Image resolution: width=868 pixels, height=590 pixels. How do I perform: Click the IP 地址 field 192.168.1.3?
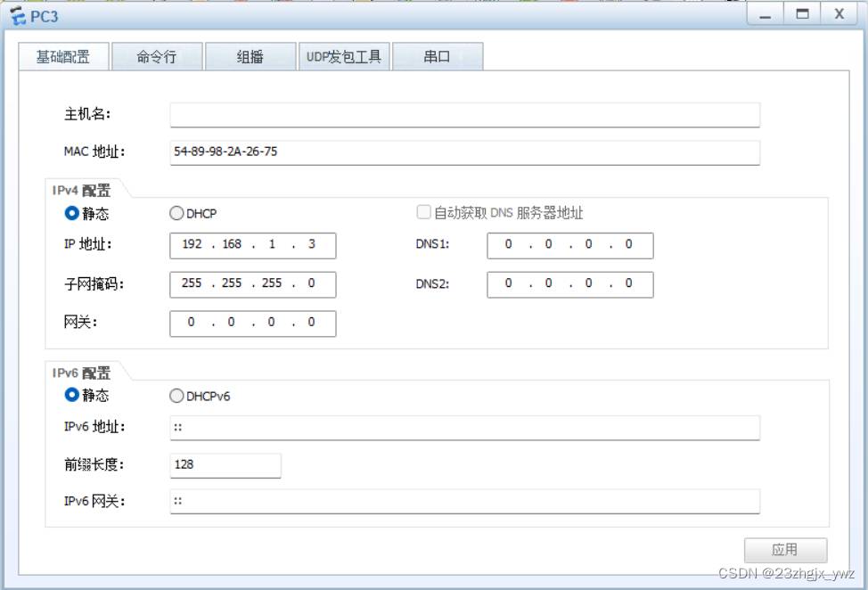point(253,245)
